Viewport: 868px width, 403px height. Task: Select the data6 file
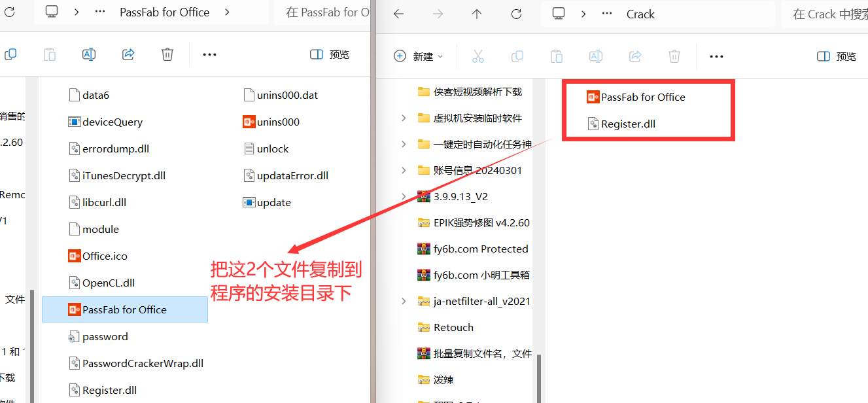88,95
